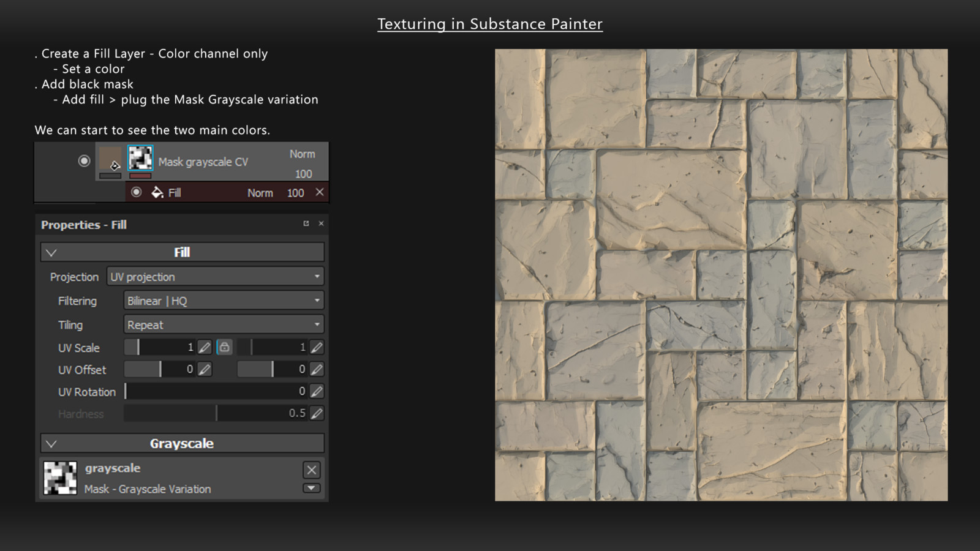
Task: Adjust the Hardness slider
Action: point(216,413)
